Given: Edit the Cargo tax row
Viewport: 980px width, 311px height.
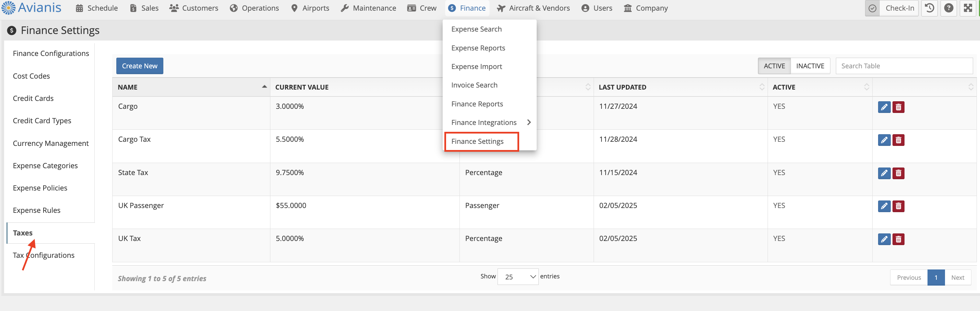Looking at the screenshot, I should point(884,107).
